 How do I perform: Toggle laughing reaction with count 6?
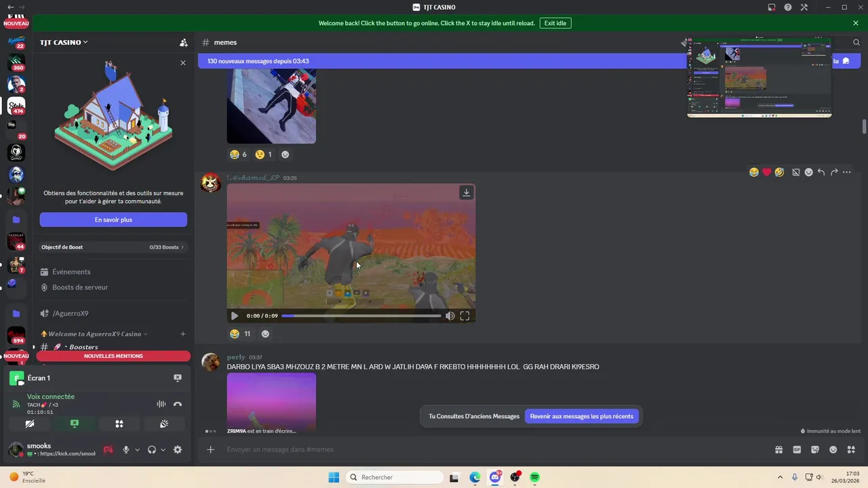(x=238, y=155)
